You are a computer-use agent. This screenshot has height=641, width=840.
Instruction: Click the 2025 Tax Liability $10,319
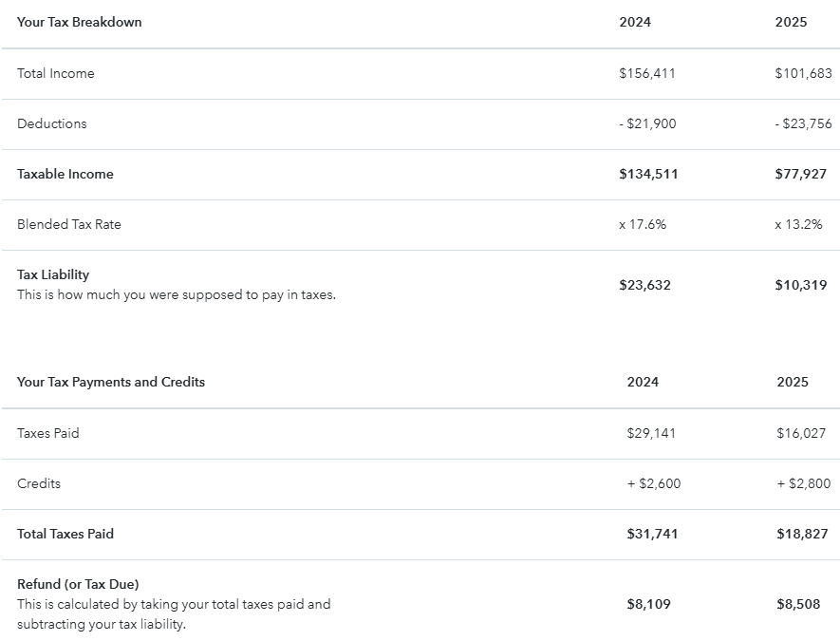800,285
